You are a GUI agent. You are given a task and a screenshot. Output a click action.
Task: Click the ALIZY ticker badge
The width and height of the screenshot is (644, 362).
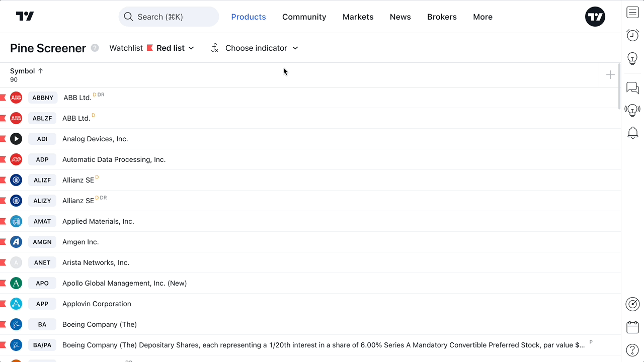(42, 201)
